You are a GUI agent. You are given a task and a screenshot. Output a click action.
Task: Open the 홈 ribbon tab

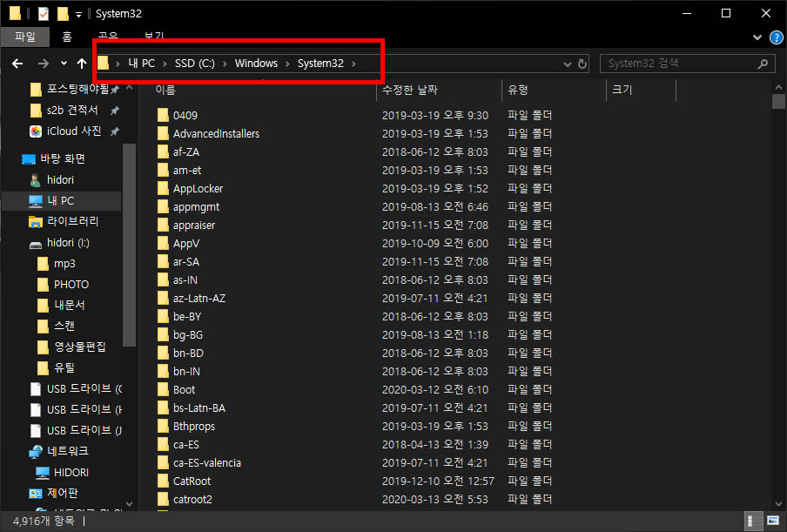pos(67,37)
